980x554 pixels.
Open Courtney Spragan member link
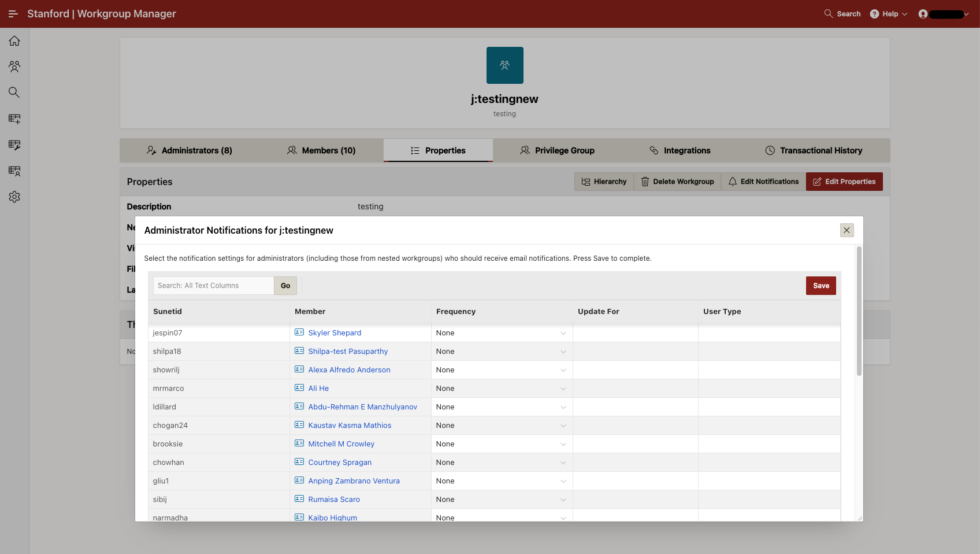tap(340, 463)
